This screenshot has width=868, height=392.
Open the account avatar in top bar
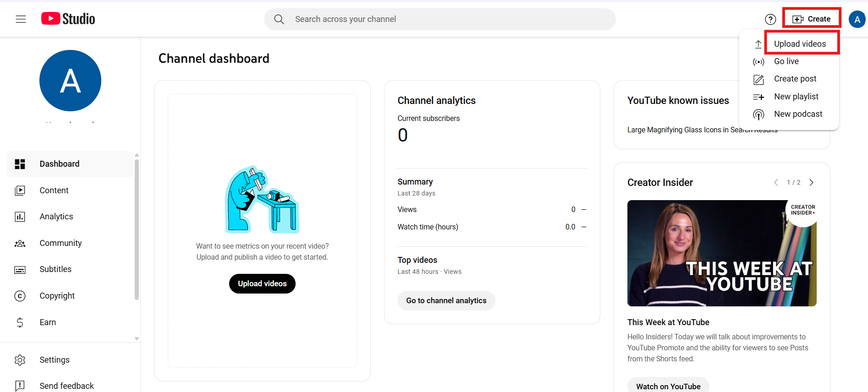(x=857, y=19)
